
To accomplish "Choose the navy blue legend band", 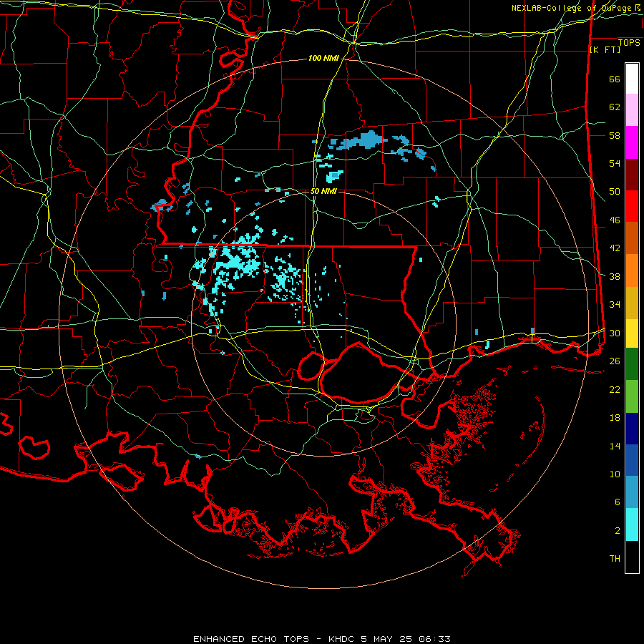I will point(632,429).
